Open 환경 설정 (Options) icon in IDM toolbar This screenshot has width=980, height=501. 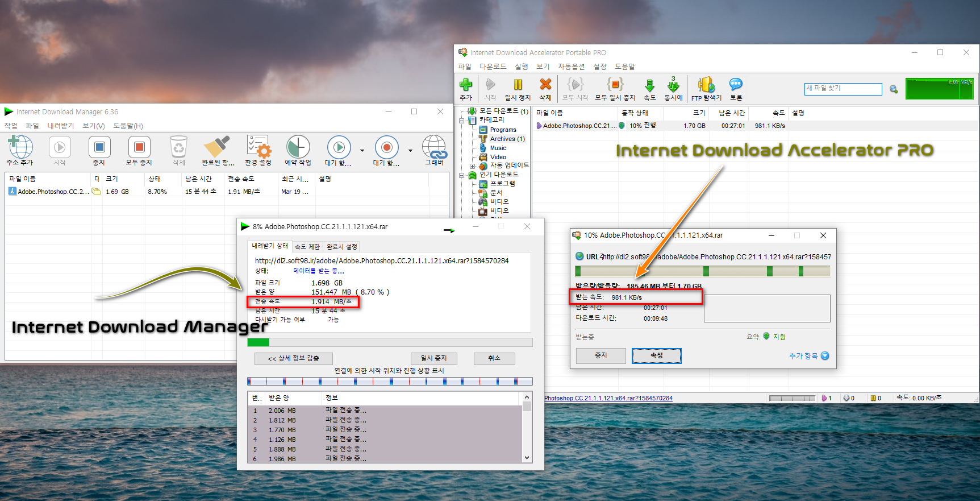258,147
